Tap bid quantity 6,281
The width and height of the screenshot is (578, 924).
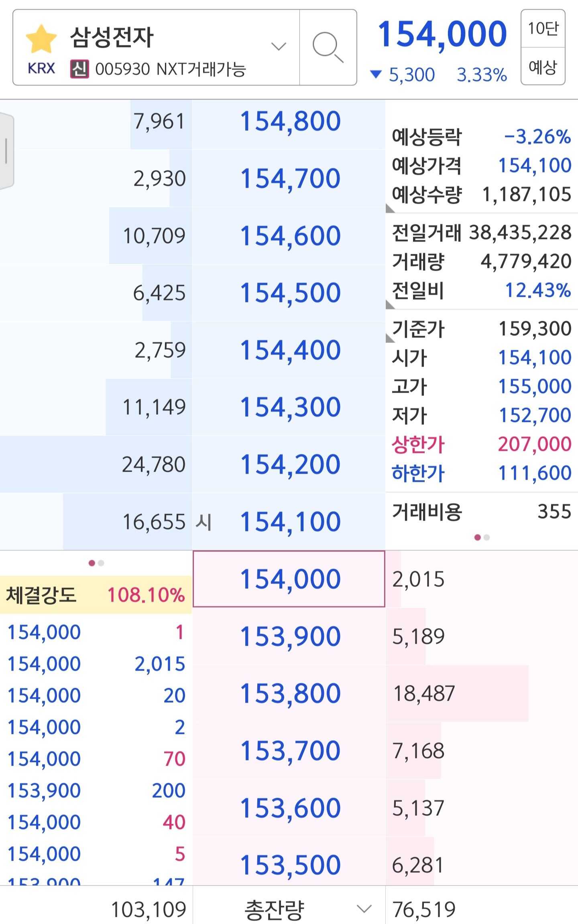click(x=418, y=865)
